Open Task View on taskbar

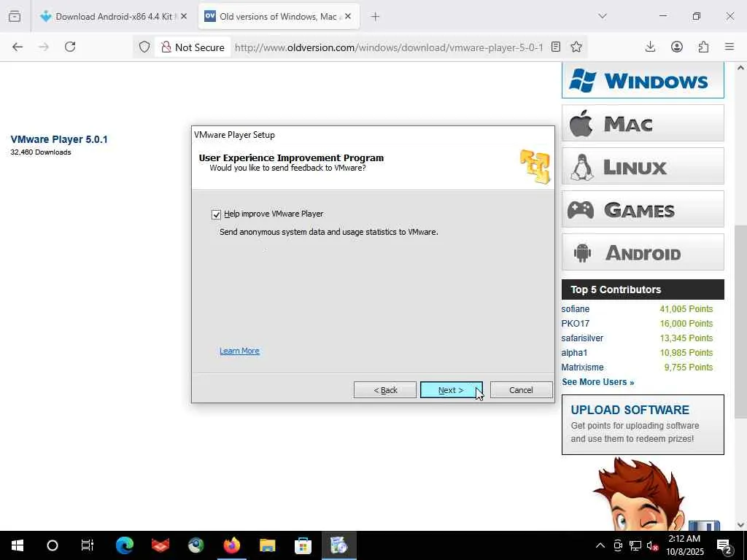(x=88, y=545)
